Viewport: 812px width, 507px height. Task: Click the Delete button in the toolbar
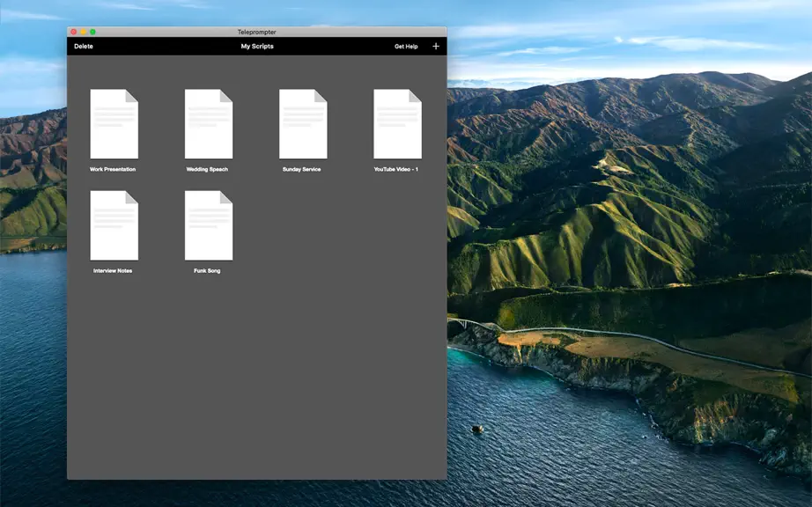click(84, 46)
